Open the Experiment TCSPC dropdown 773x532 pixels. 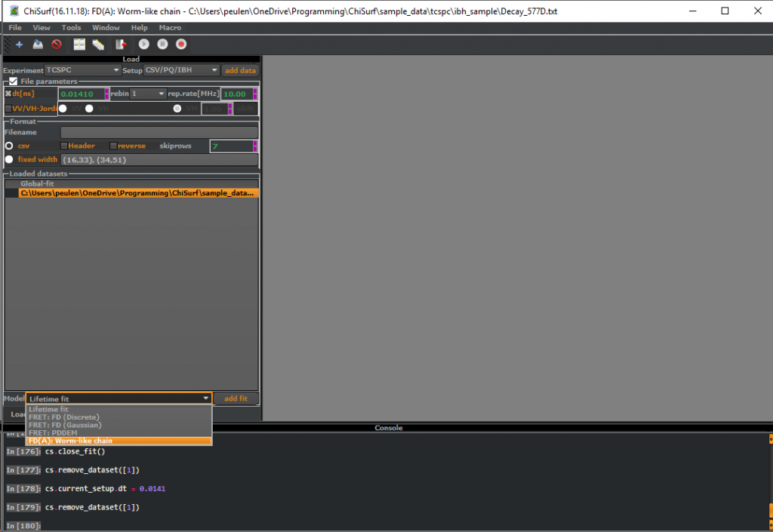(82, 70)
